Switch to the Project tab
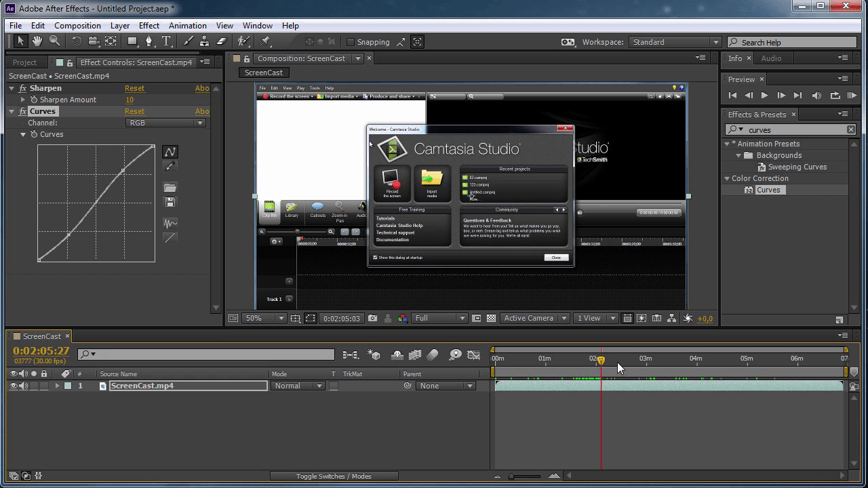 (x=25, y=62)
